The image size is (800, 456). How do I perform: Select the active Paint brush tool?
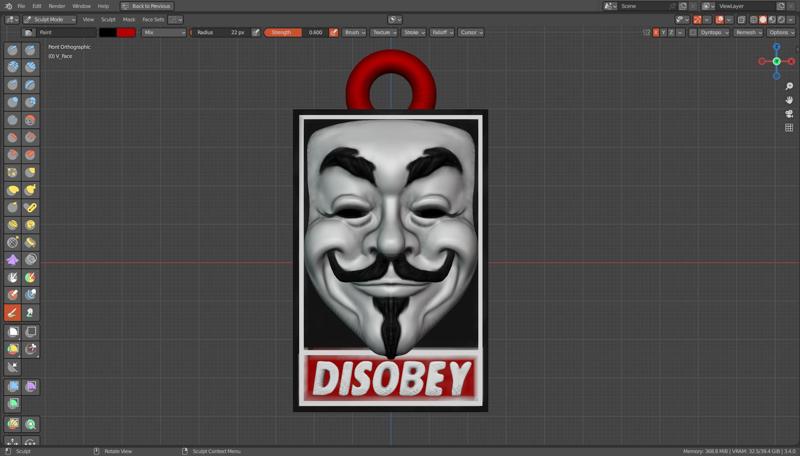(x=13, y=313)
